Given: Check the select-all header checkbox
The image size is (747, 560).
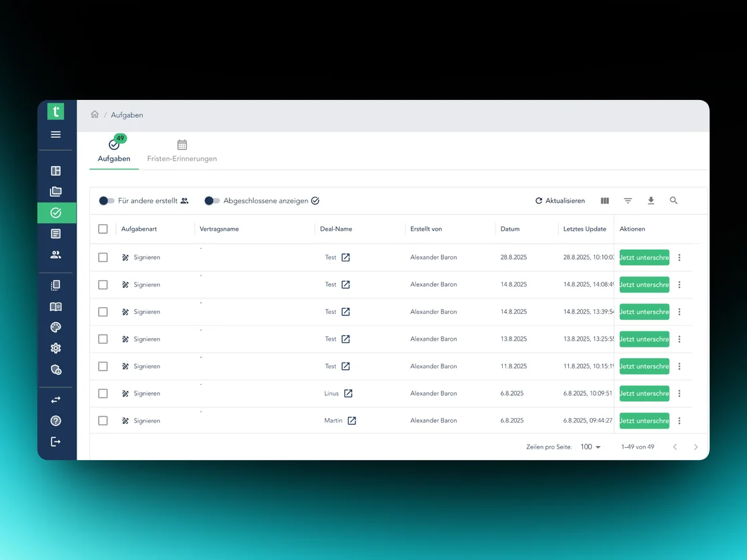Looking at the screenshot, I should click(x=103, y=229).
